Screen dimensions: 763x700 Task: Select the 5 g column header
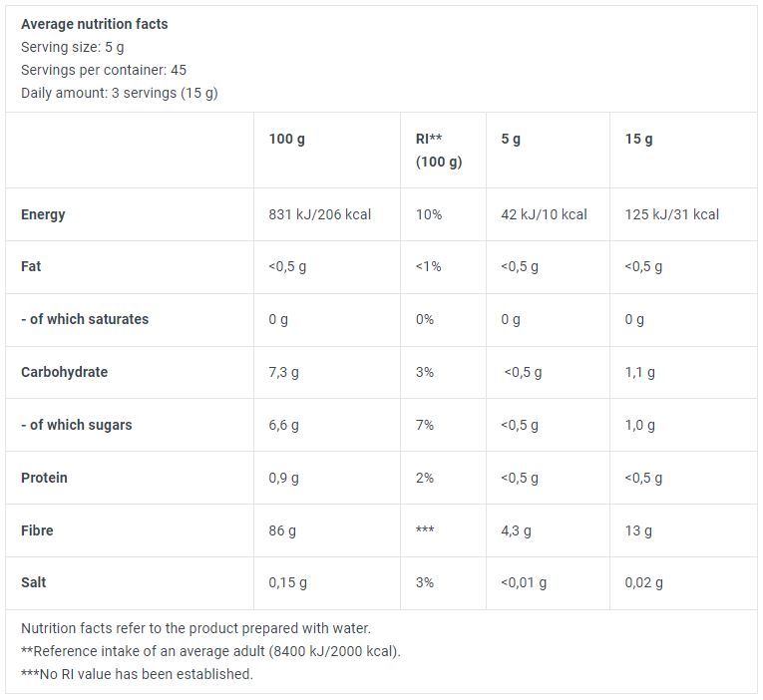tap(511, 139)
